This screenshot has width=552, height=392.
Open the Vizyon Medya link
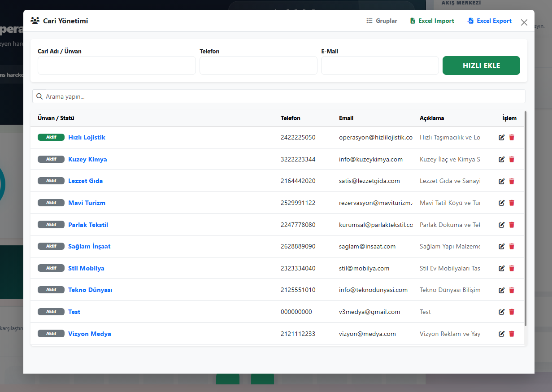(89, 334)
